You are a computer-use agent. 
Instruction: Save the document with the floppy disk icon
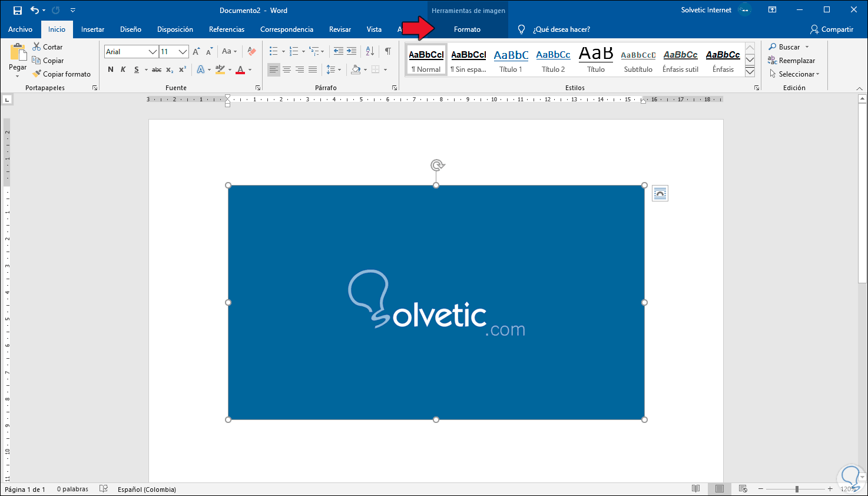click(18, 10)
